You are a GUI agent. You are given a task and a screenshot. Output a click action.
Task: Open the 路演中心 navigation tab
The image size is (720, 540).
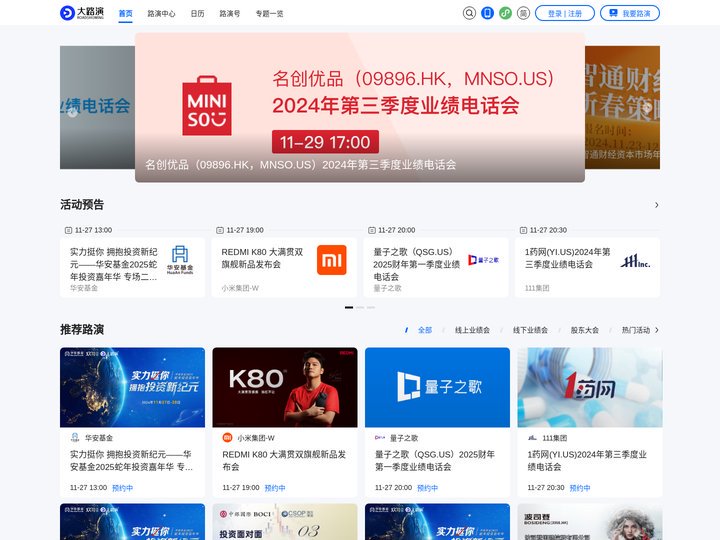coord(161,14)
